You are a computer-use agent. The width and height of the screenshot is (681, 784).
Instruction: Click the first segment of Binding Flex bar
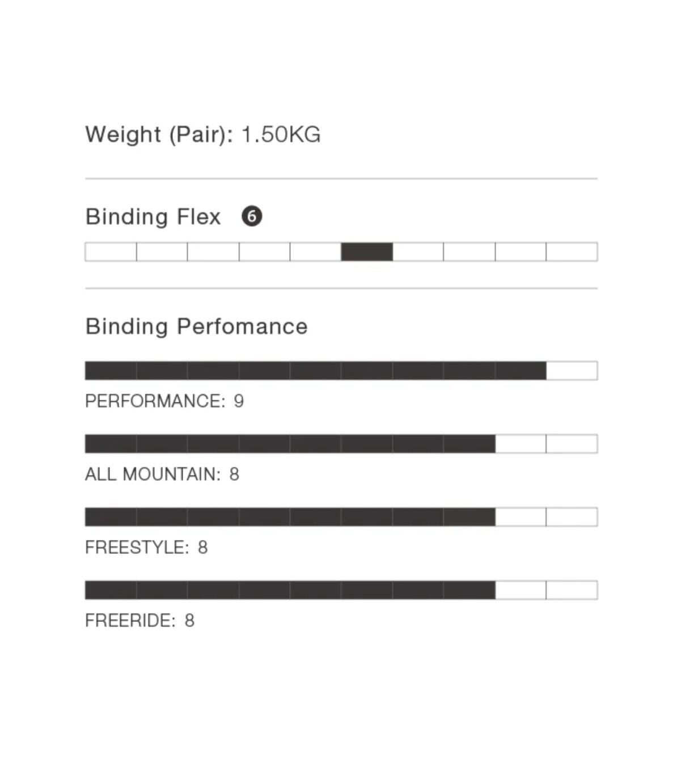click(111, 252)
